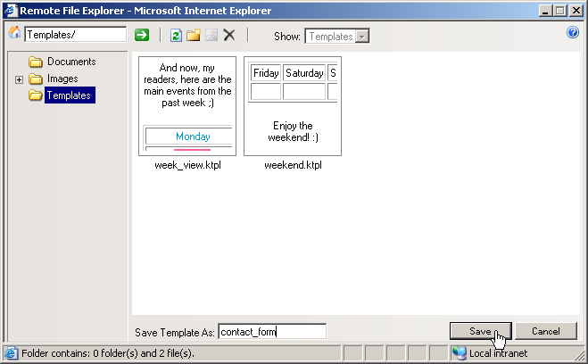Viewport: 588px width, 364px height.
Task: Select the week_view.ktpl template thumbnail
Action: pos(188,106)
